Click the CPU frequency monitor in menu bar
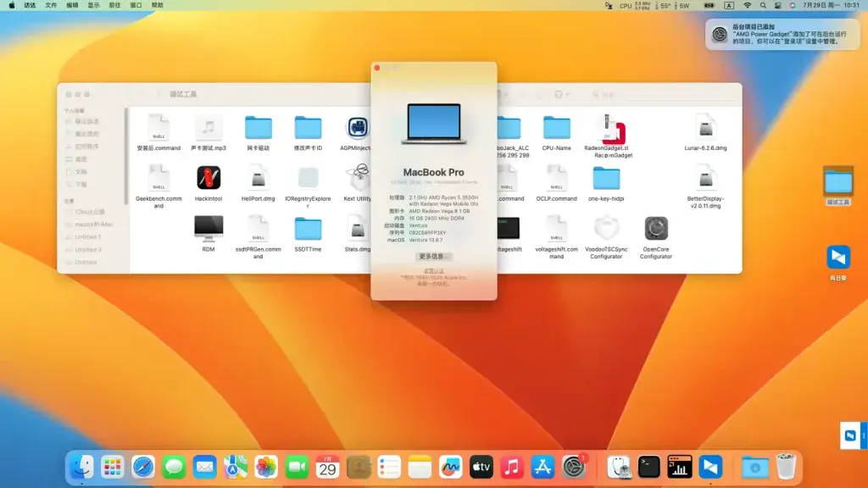868x488 pixels. click(635, 6)
